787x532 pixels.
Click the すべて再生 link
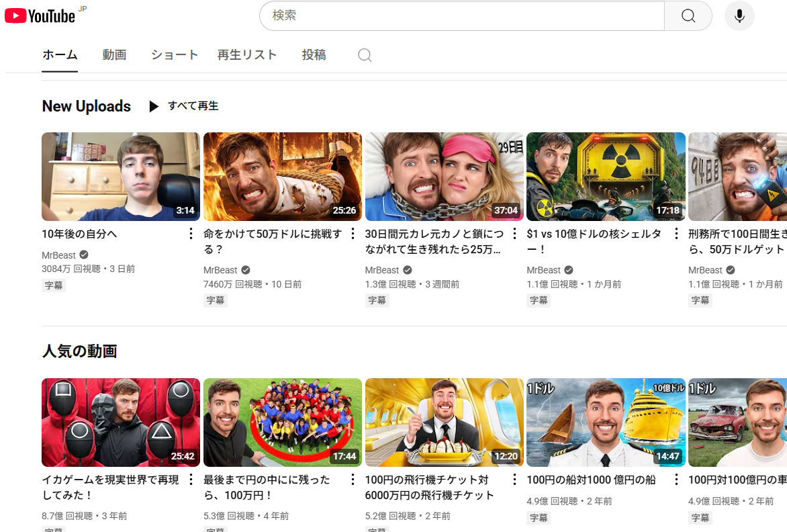(193, 106)
